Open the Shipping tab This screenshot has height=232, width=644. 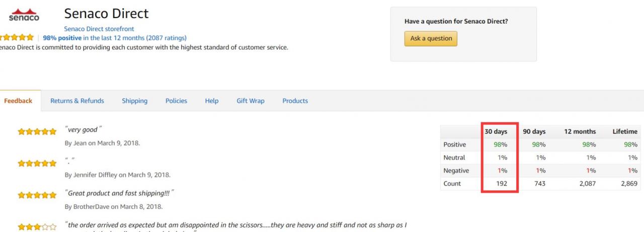(135, 101)
